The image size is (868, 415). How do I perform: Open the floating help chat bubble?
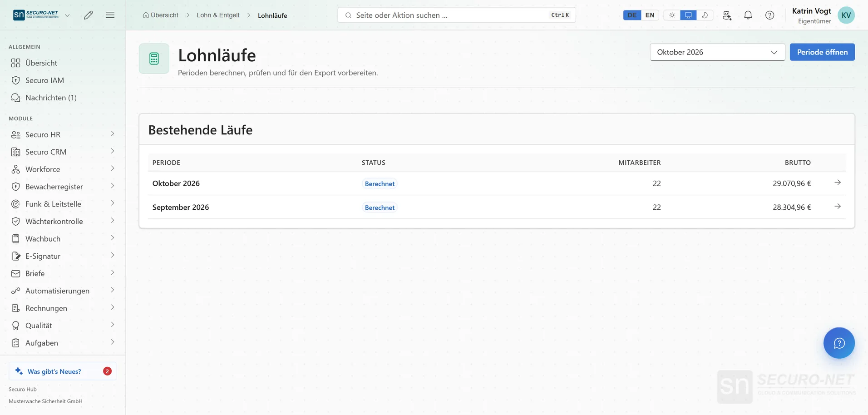839,343
